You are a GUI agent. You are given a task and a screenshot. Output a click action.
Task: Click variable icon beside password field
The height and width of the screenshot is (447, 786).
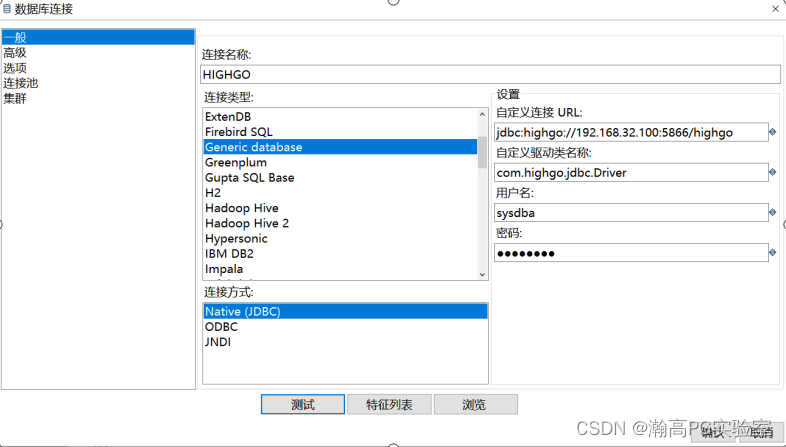click(x=772, y=252)
